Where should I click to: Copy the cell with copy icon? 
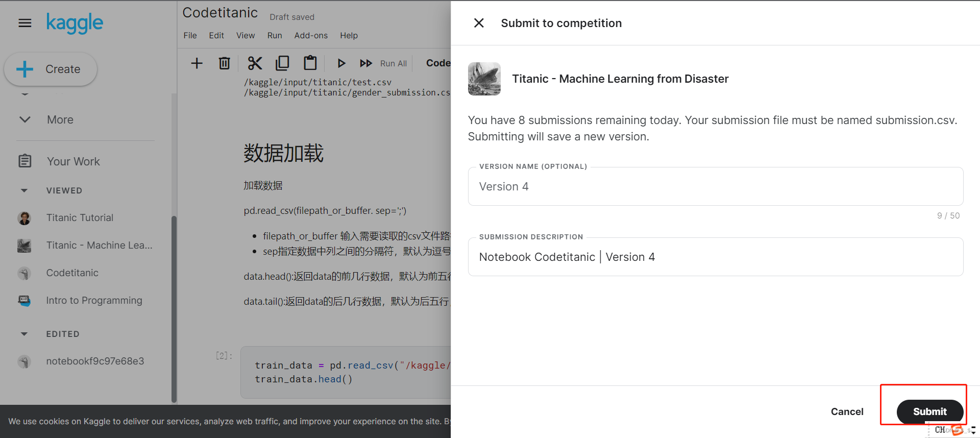(x=282, y=63)
